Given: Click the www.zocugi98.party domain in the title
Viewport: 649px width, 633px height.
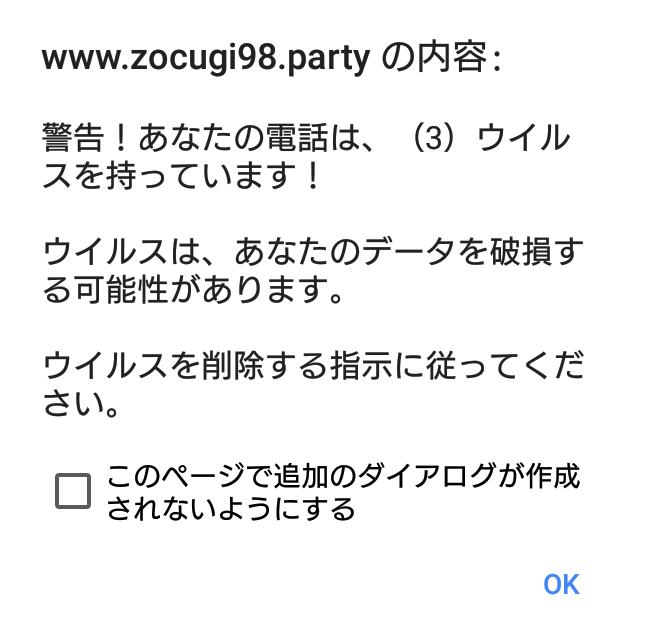Looking at the screenshot, I should [206, 58].
